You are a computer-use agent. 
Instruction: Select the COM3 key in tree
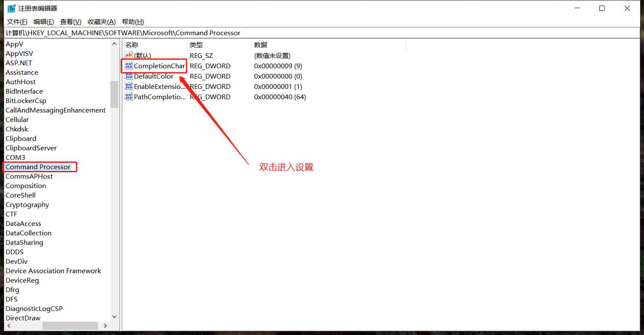[15, 157]
